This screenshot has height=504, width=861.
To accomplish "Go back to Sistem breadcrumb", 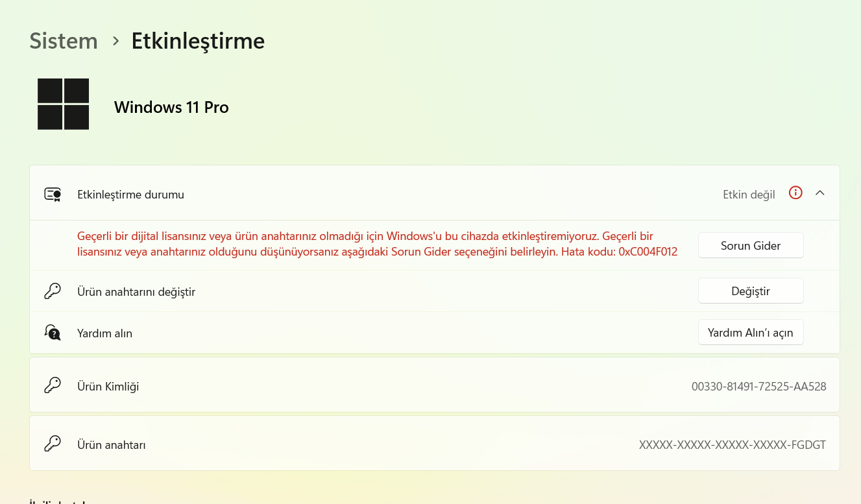I will pyautogui.click(x=64, y=41).
